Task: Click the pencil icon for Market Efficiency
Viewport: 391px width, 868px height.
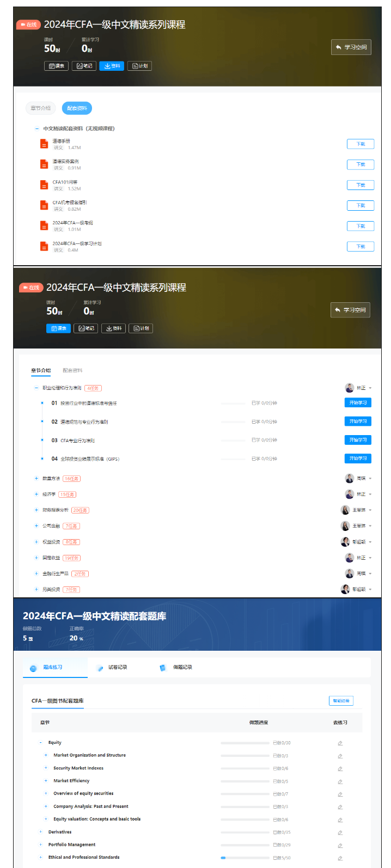Action: tap(340, 781)
